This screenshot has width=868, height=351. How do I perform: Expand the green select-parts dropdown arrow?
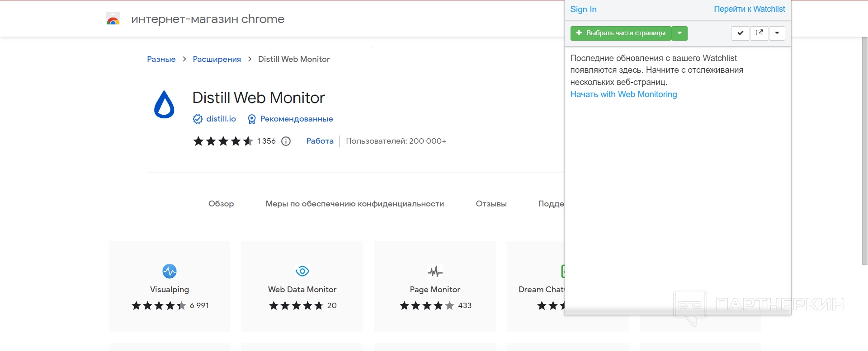(679, 33)
